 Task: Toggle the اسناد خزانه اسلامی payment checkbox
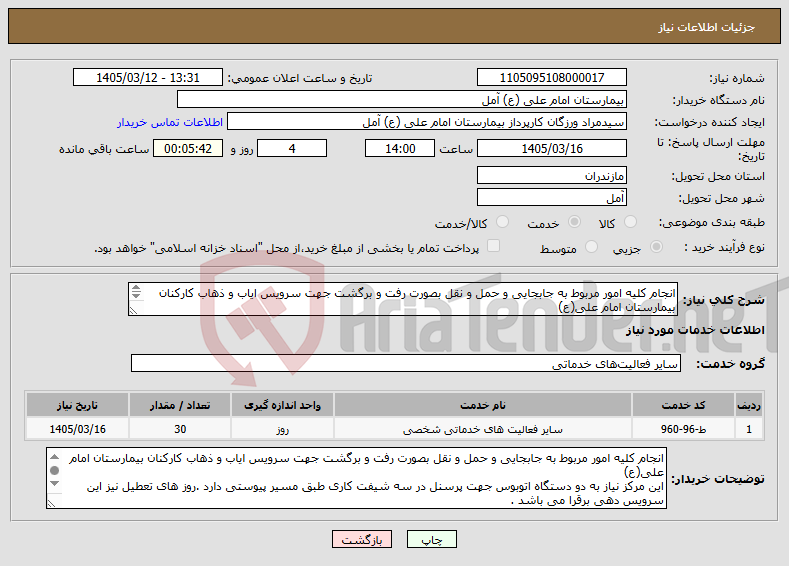click(x=494, y=246)
